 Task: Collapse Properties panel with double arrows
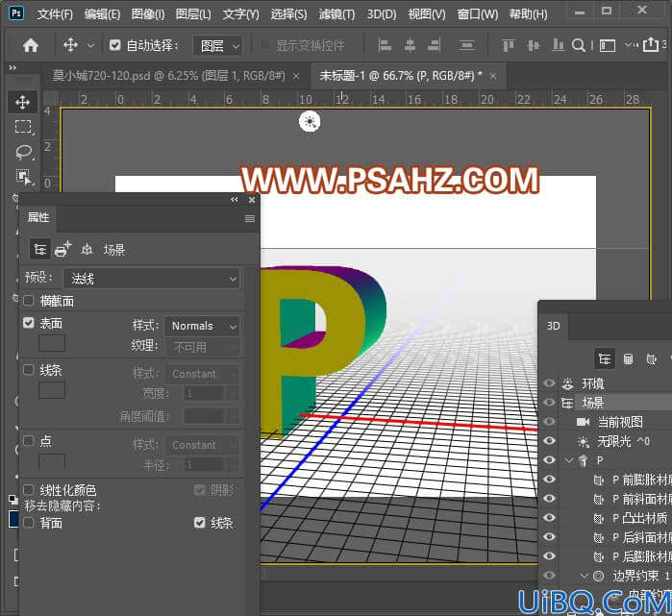tap(234, 200)
